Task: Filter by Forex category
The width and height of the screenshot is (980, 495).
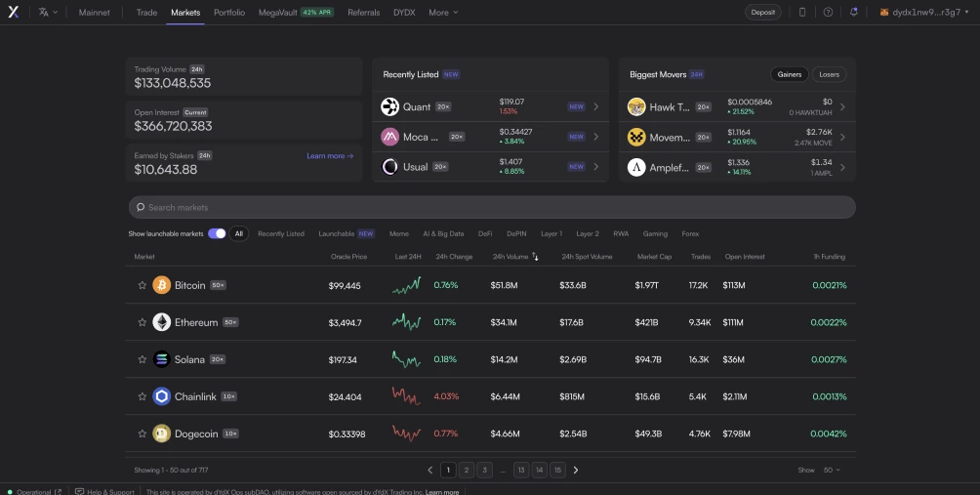Action: tap(690, 233)
